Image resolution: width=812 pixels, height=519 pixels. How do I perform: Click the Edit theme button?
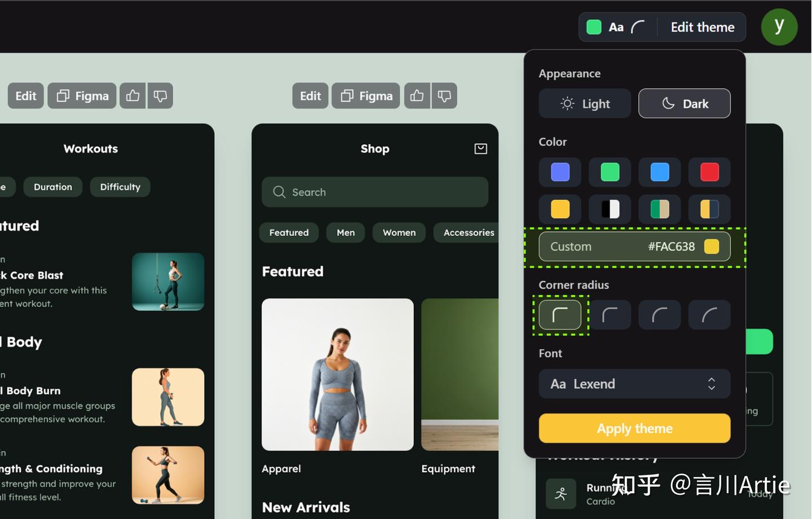702,27
